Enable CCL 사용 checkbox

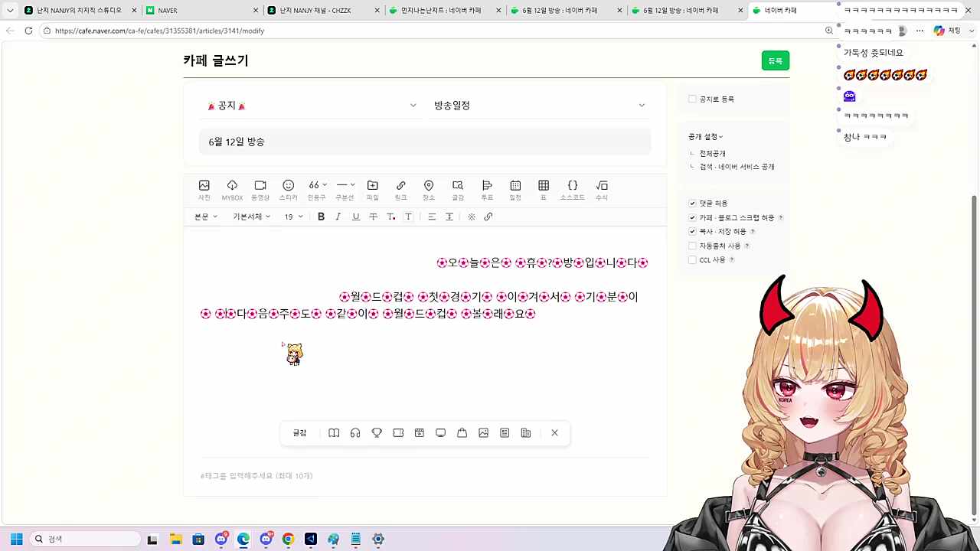pos(692,259)
